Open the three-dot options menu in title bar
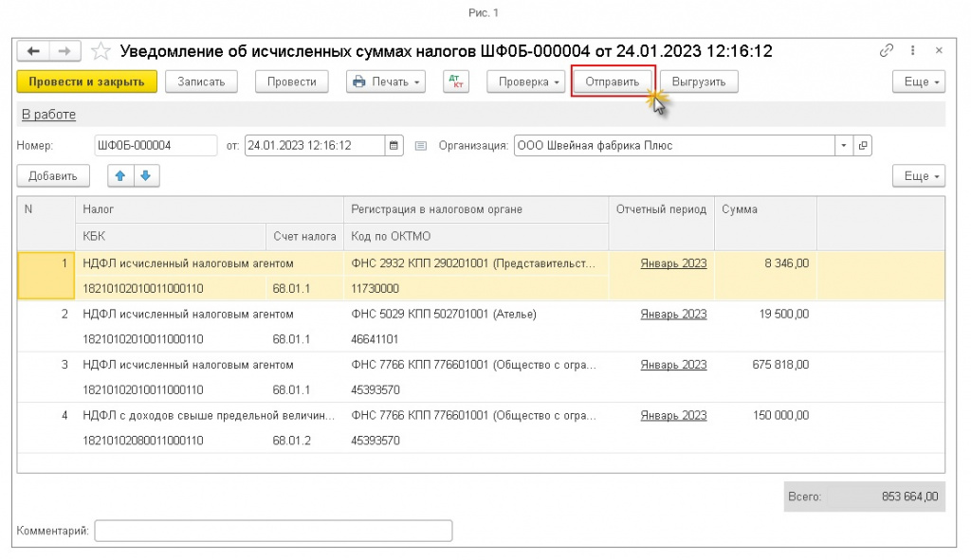This screenshot has width=971, height=560. click(913, 51)
